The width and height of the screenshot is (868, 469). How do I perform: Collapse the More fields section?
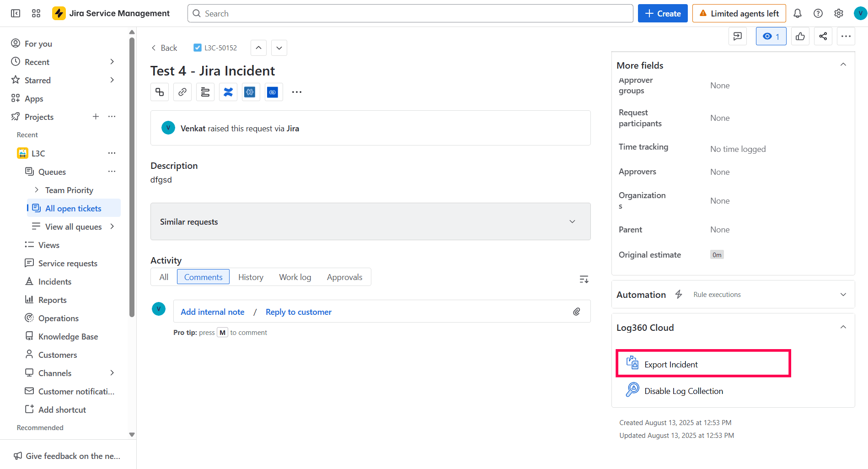coord(843,65)
